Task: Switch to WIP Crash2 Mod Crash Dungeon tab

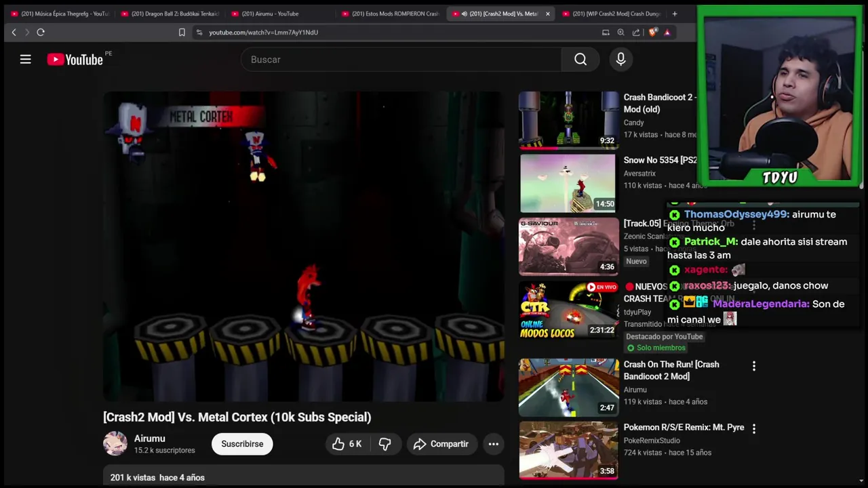Action: [610, 14]
